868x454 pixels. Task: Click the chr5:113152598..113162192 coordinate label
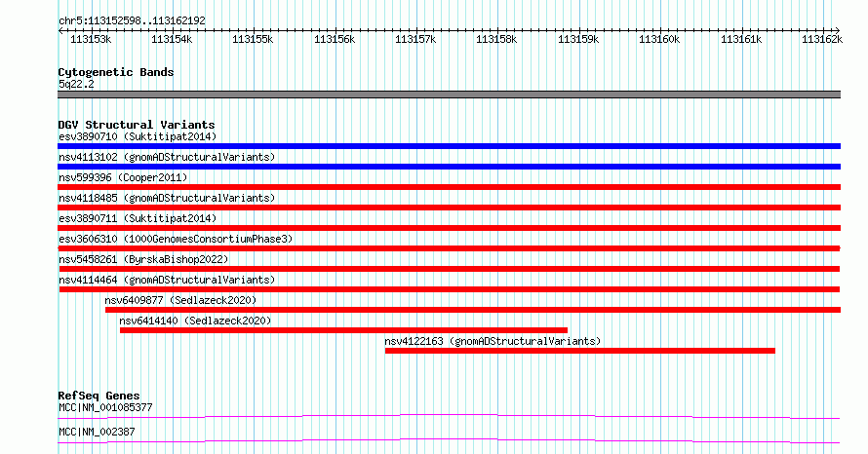132,20
